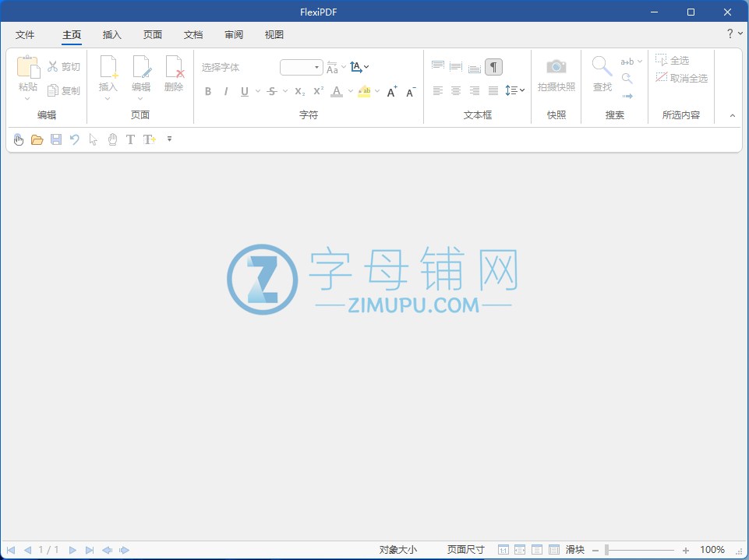Align text left in text box

click(437, 90)
